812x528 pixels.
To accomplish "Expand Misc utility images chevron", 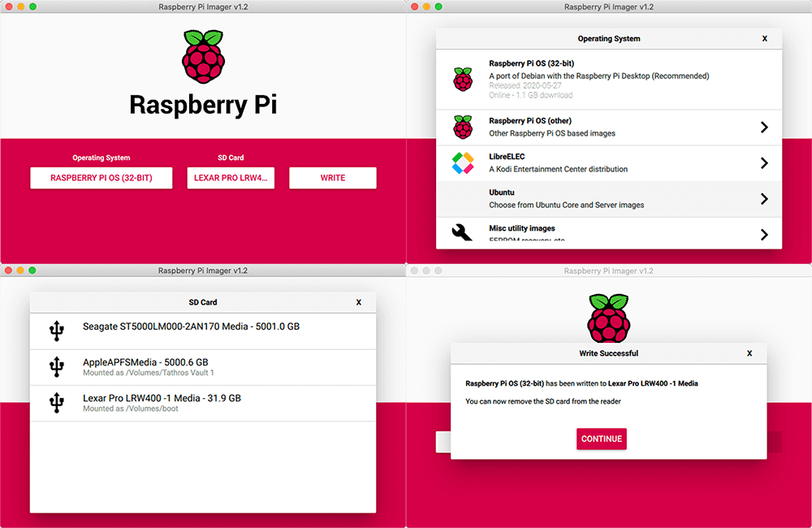I will (x=764, y=234).
